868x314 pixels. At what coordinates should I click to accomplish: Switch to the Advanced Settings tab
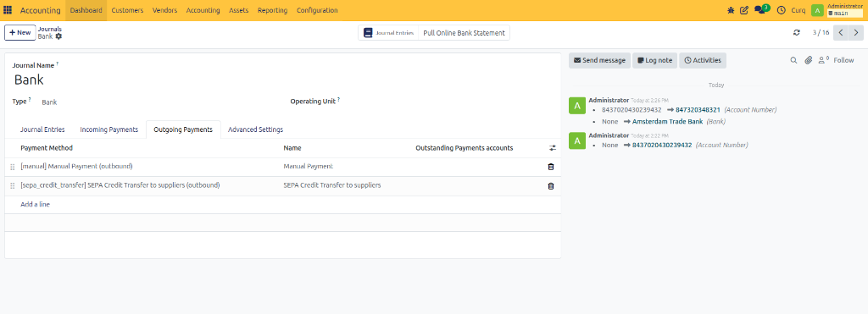[x=256, y=129]
